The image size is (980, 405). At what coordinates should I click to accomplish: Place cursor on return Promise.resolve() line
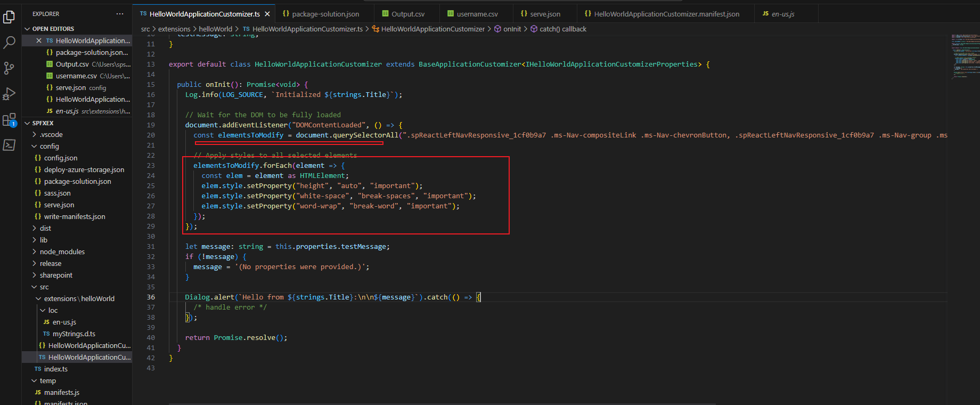(236, 338)
